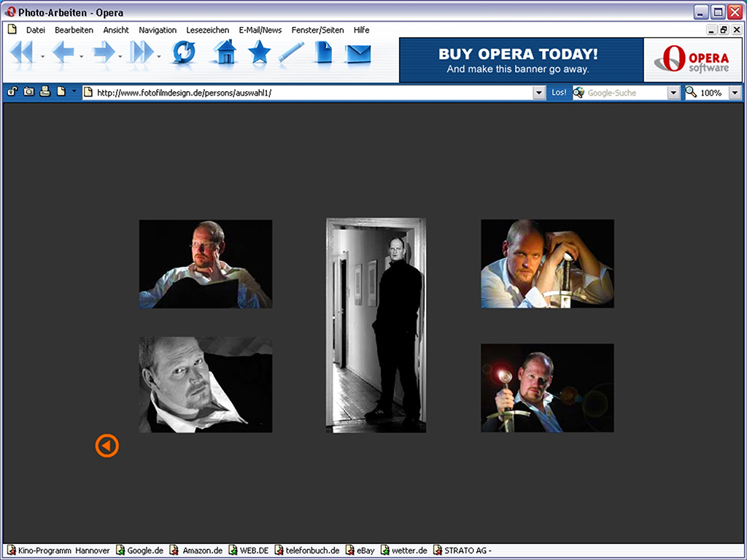747x560 pixels.
Task: Click the page icon inside the address field
Action: click(x=88, y=93)
